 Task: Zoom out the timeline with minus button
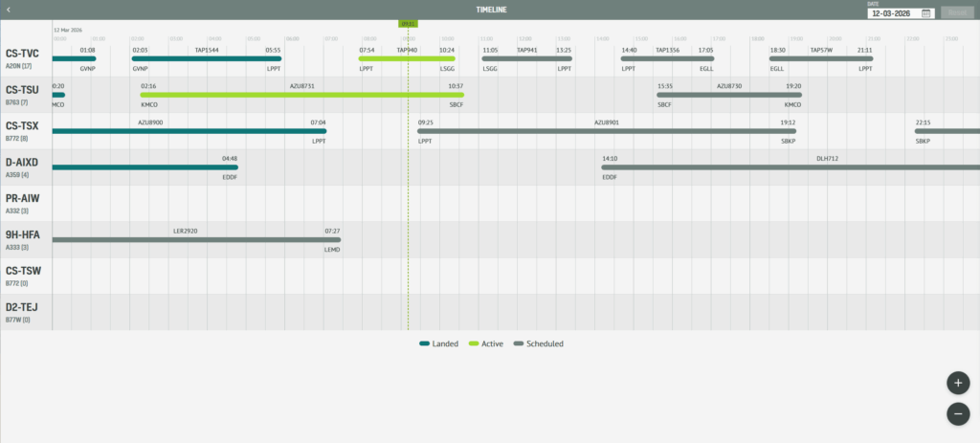tap(957, 413)
